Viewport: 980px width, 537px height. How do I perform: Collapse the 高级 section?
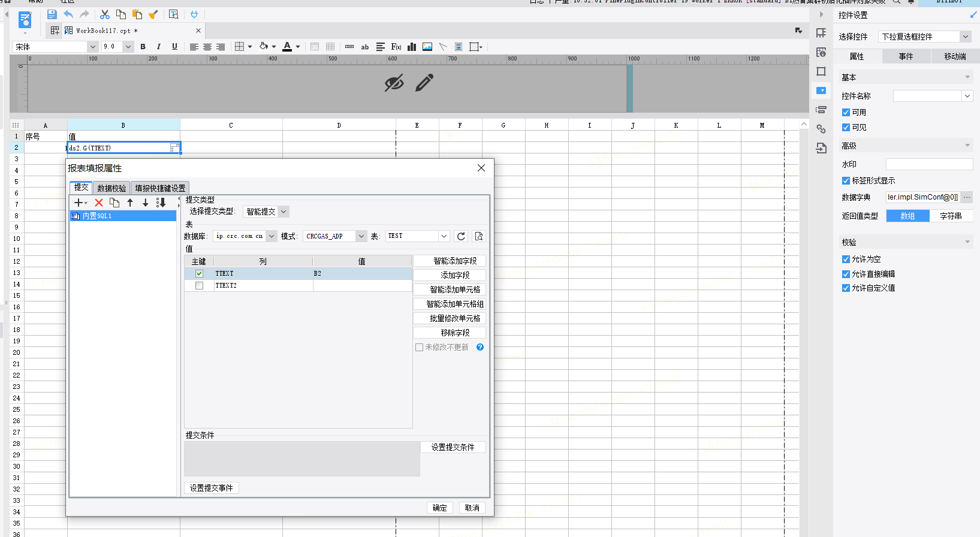967,146
